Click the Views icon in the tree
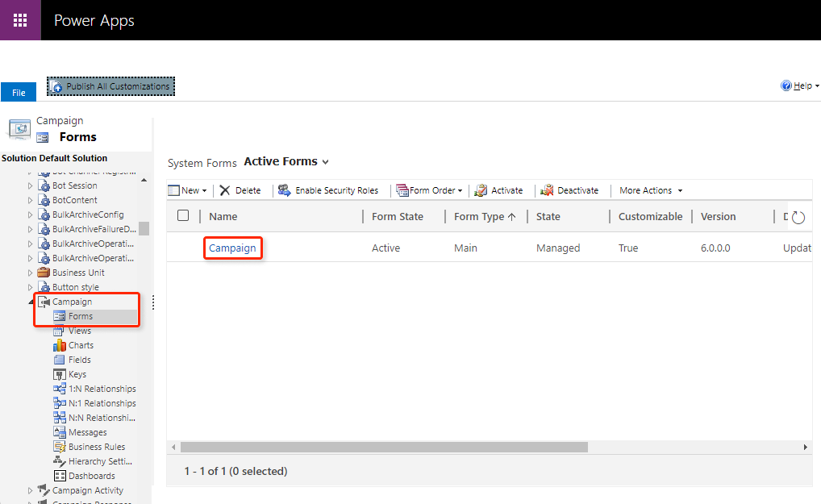This screenshot has height=504, width=821. click(x=59, y=331)
